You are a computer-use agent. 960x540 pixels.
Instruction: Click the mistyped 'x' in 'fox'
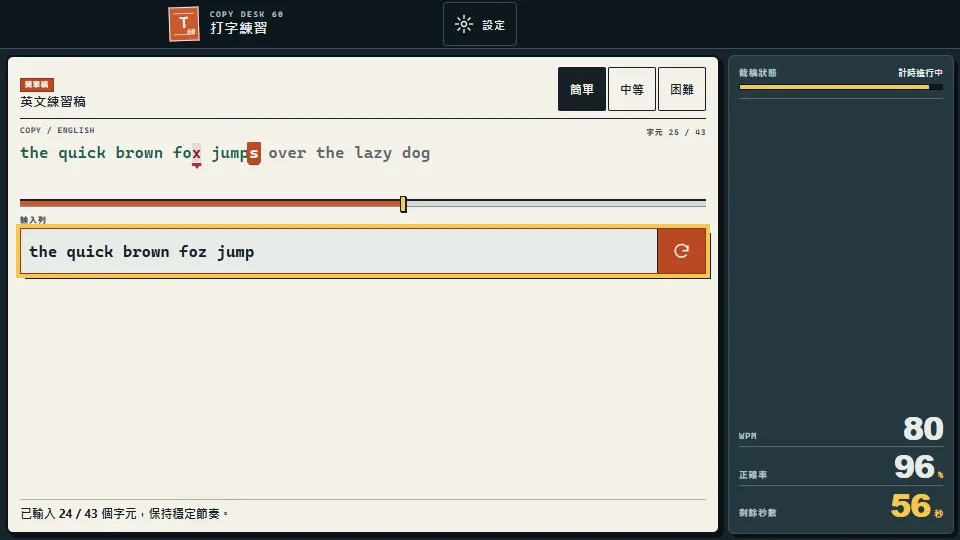[196, 153]
